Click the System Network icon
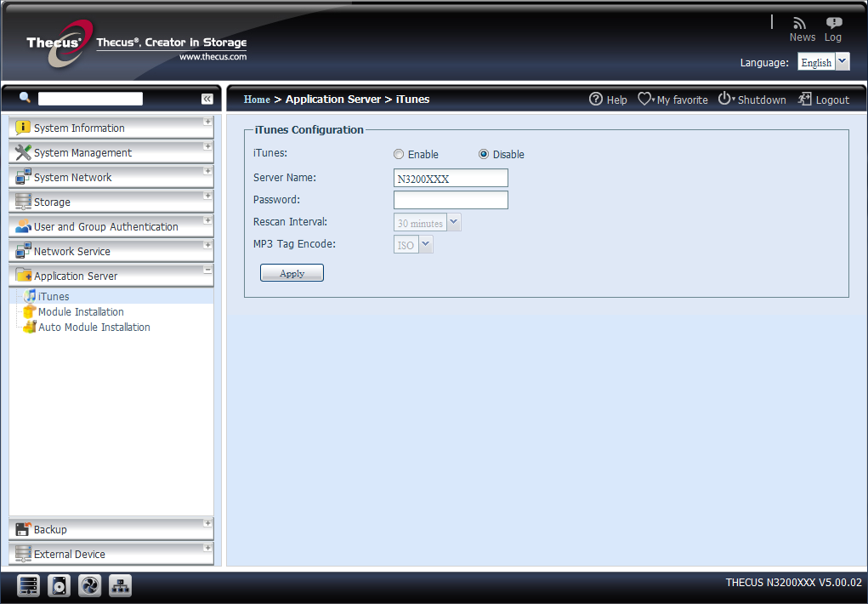The height and width of the screenshot is (604, 868). 23,177
